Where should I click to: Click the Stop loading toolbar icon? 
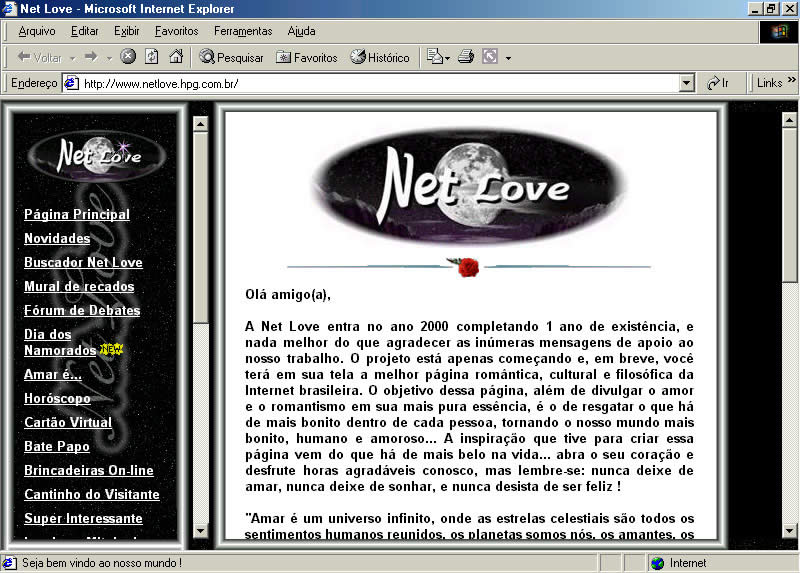point(128,57)
